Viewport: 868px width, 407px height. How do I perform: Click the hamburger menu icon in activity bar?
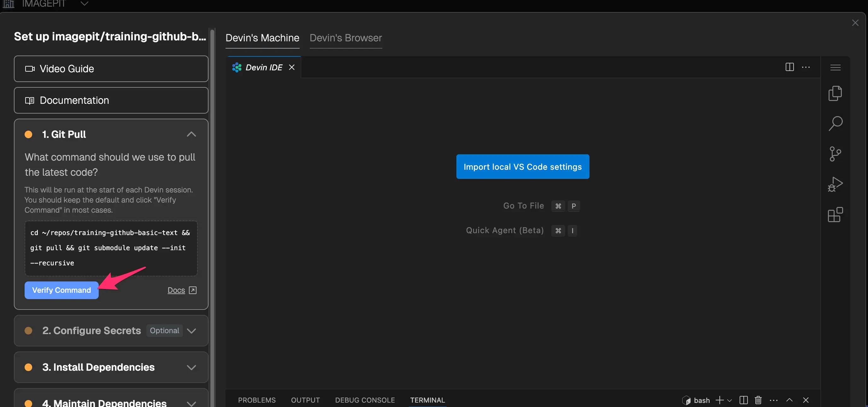coord(835,68)
